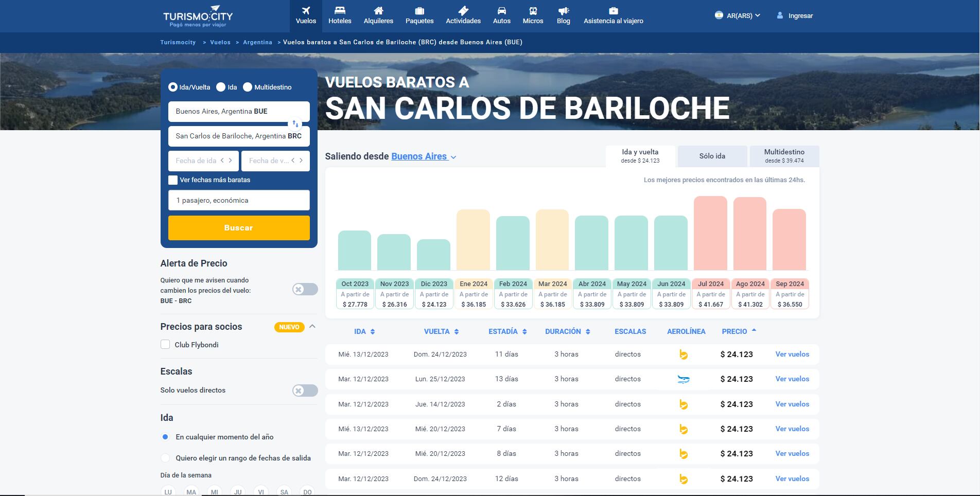The height and width of the screenshot is (496, 980).
Task: Click the Fecha de ida field
Action: click(x=203, y=161)
